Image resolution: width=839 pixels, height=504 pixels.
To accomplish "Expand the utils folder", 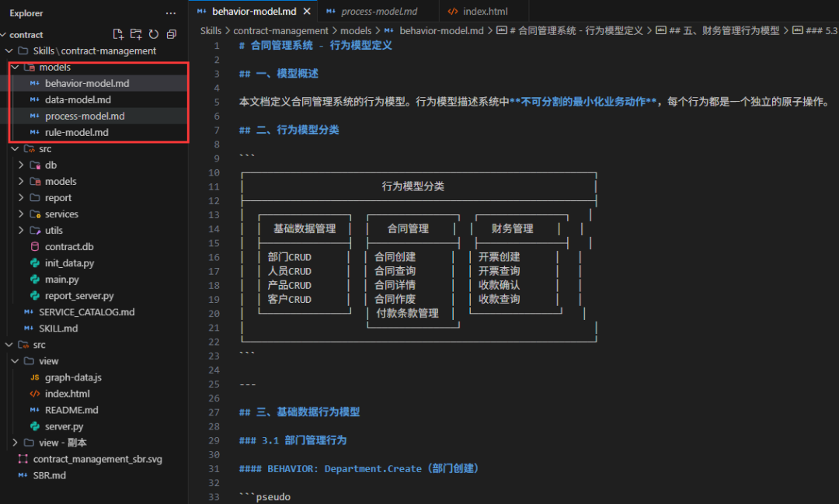I will [21, 231].
